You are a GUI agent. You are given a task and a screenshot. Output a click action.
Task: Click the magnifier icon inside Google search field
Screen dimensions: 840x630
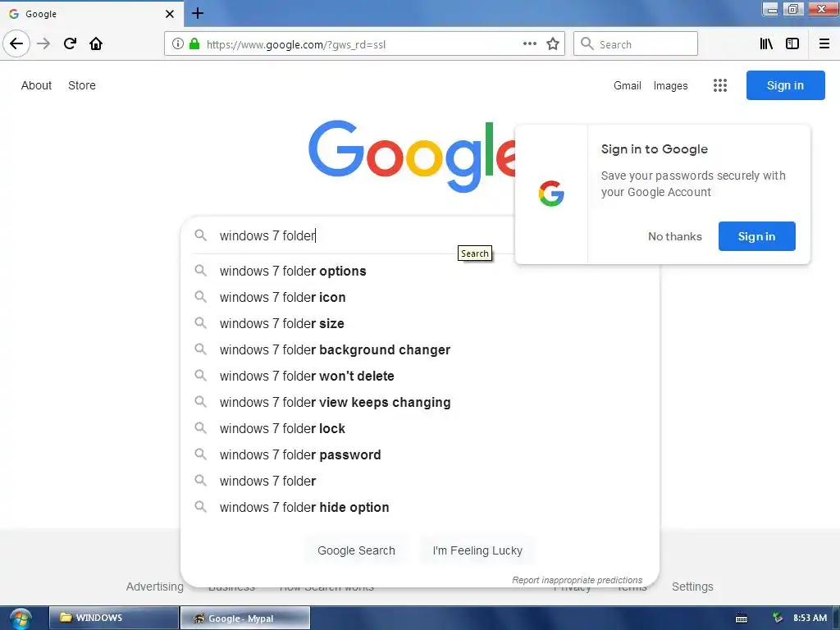click(x=200, y=235)
